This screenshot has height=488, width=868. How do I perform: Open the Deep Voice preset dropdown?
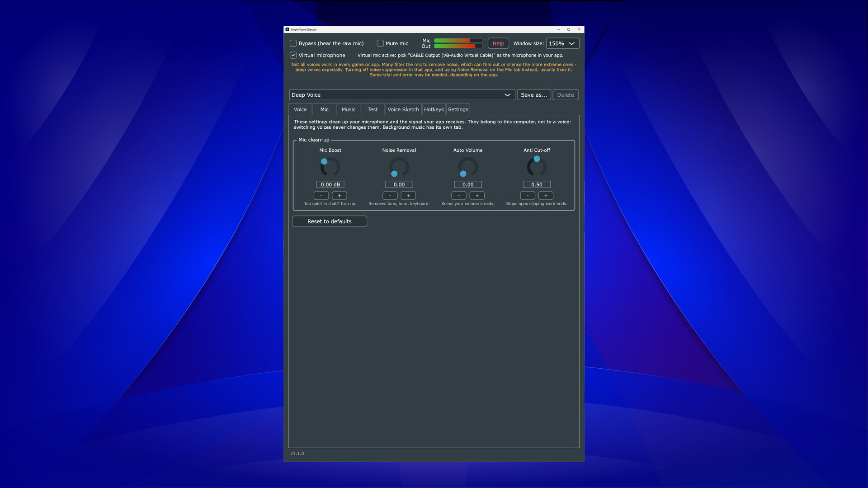402,95
